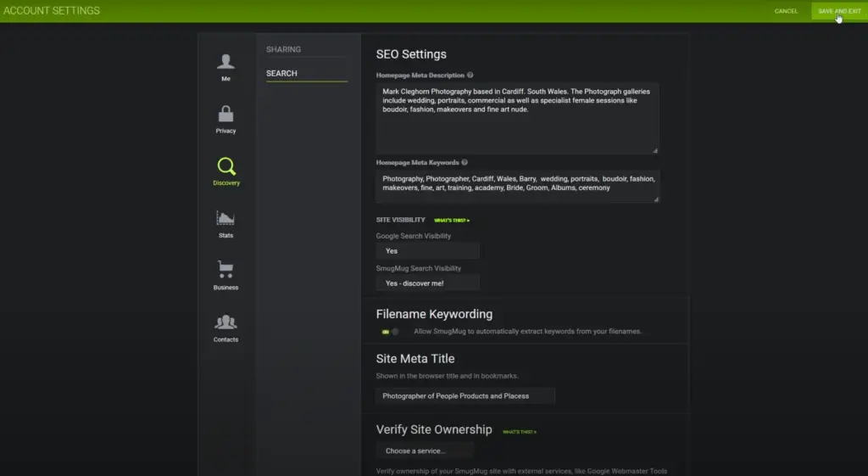Viewport: 868px width, 476px height.
Task: Open the Google Search Visibility dropdown
Action: pos(427,251)
